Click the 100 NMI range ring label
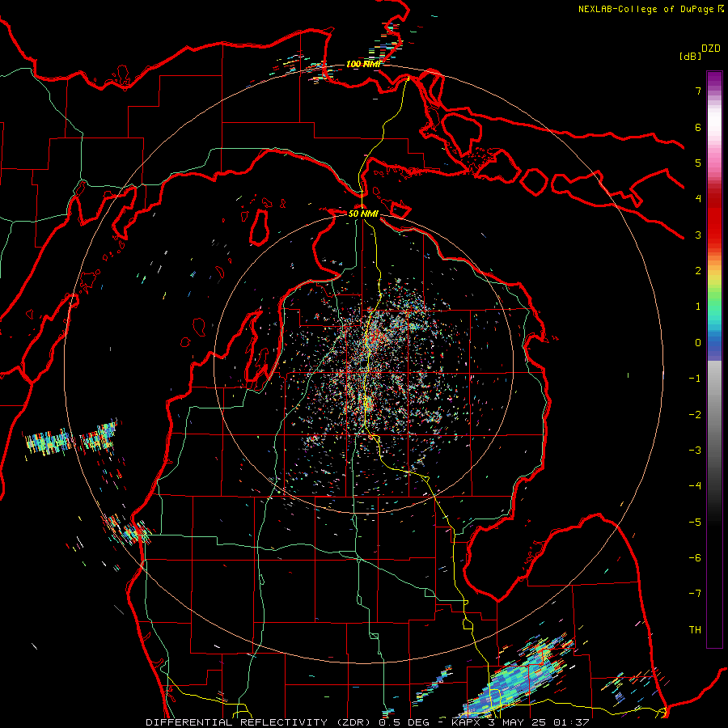The width and height of the screenshot is (728, 728). [x=363, y=64]
